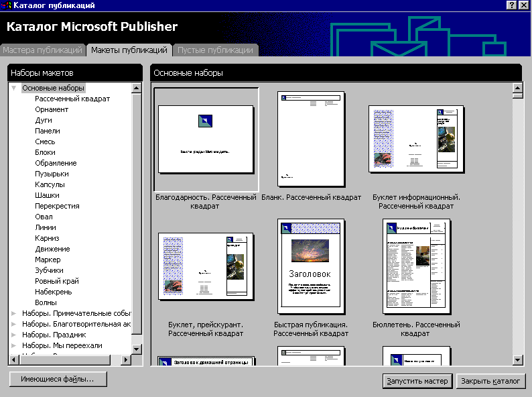532x397 pixels.
Task: Expand Наборы. Праздник node
Action: (14, 335)
